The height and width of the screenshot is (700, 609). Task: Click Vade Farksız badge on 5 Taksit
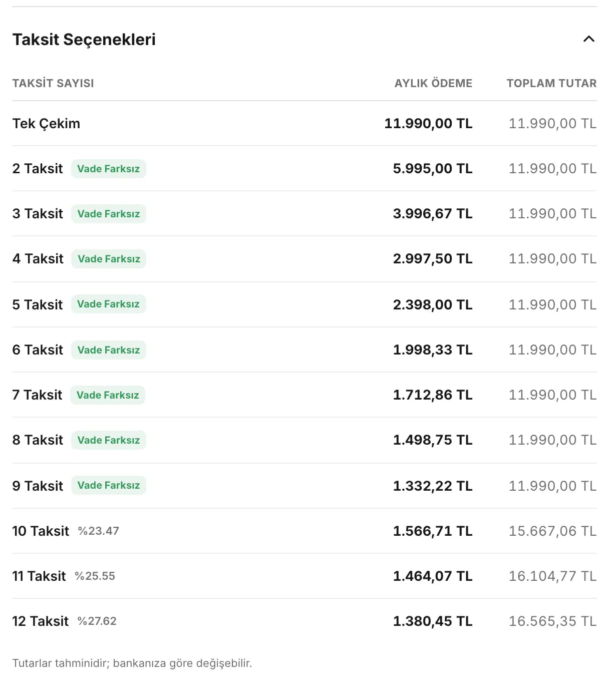[x=108, y=304]
